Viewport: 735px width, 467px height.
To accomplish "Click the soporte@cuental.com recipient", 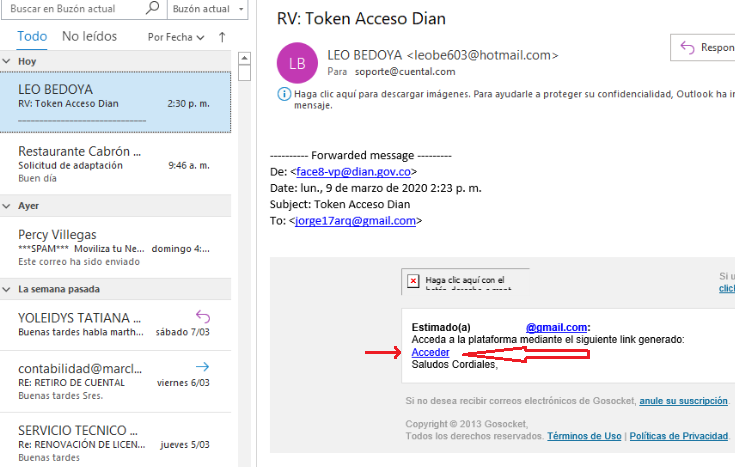I will [x=405, y=72].
